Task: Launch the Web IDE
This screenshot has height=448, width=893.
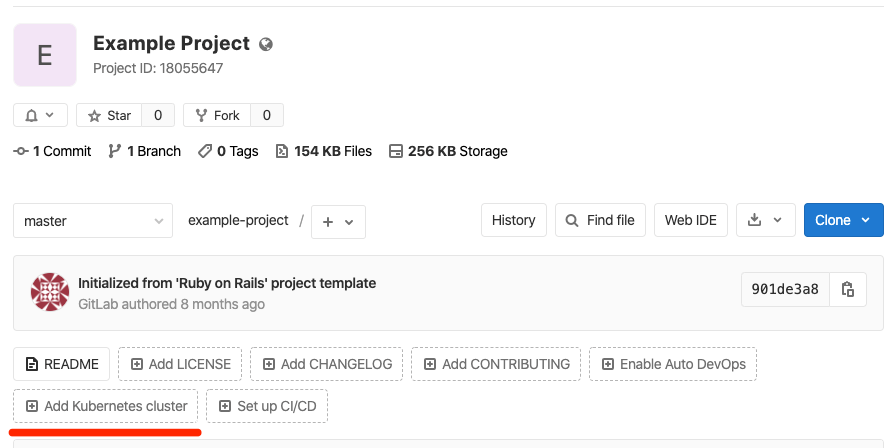Action: (x=690, y=221)
